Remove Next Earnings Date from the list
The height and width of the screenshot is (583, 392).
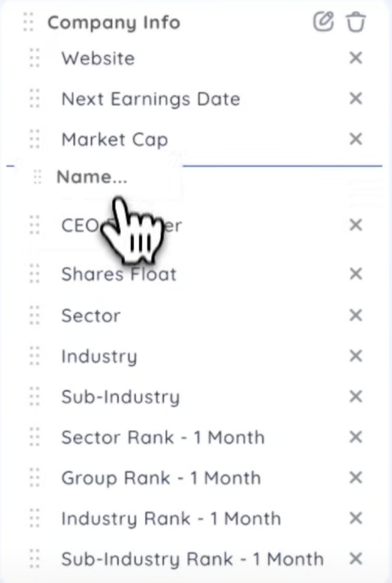[x=356, y=98]
